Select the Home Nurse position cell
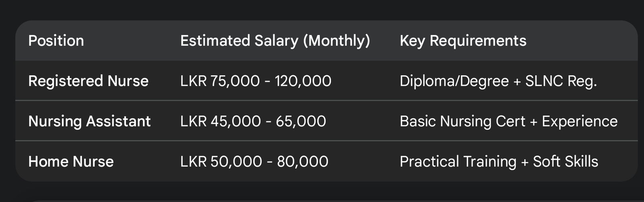The width and height of the screenshot is (644, 202). [x=71, y=162]
